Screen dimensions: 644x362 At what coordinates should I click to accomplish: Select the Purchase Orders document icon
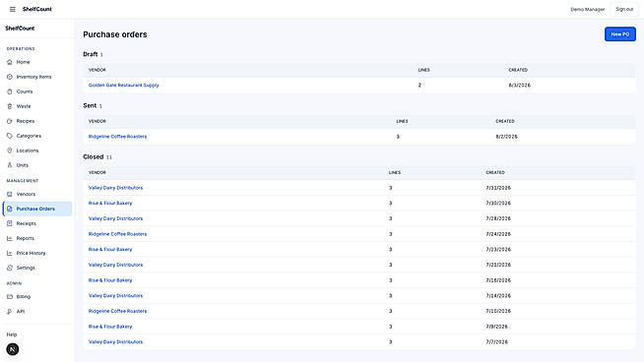click(10, 209)
